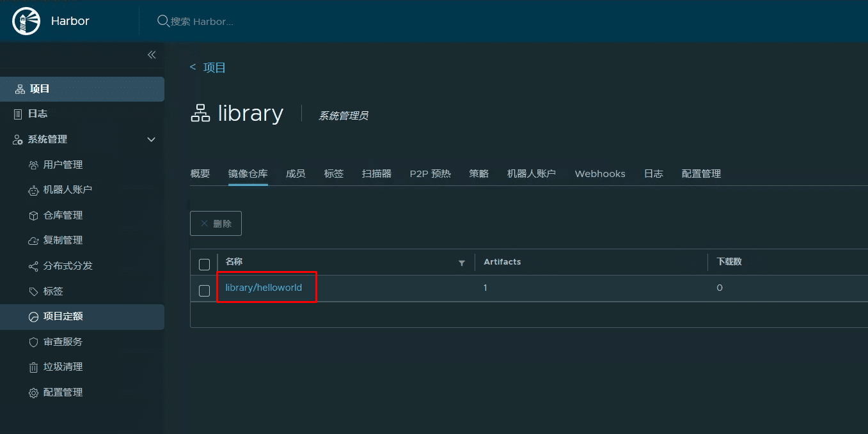The image size is (868, 434).
Task: Click the search magnifier icon
Action: pyautogui.click(x=163, y=21)
